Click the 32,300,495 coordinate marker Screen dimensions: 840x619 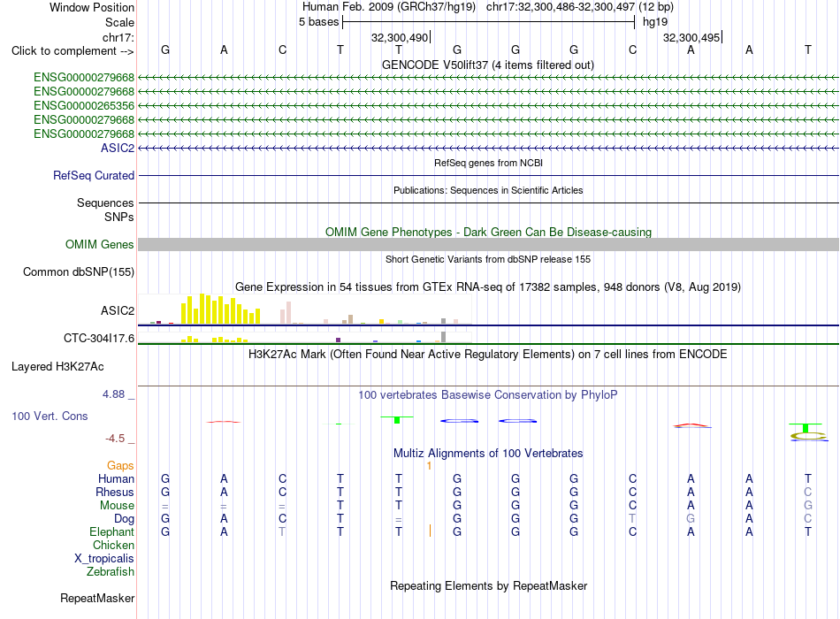(691, 37)
